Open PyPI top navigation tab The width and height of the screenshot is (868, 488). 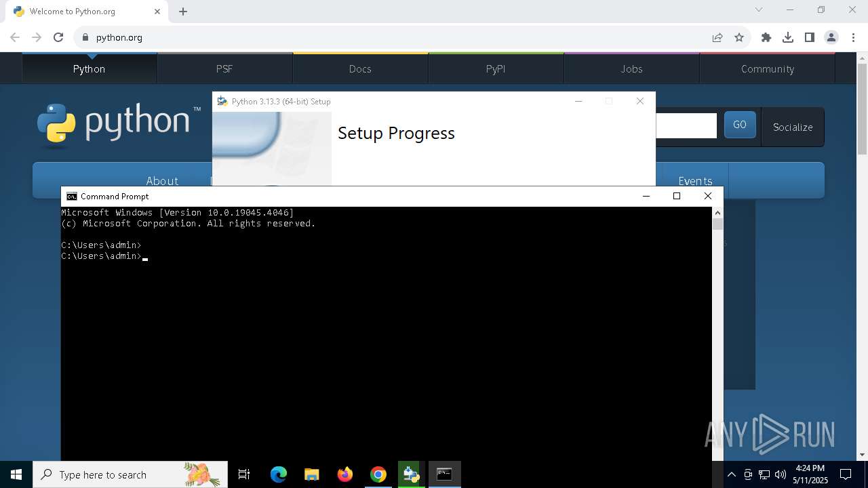496,68
